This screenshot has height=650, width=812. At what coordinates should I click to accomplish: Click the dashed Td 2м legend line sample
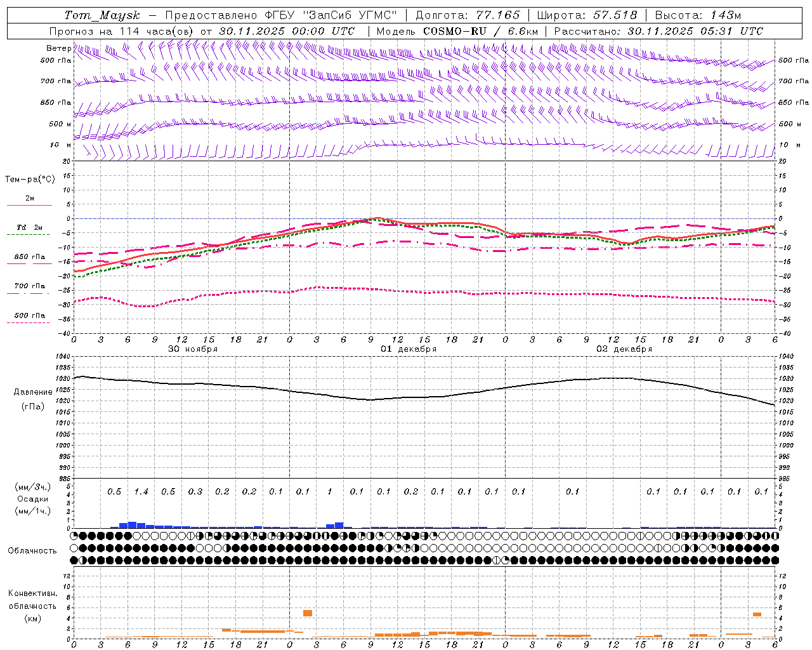click(29, 235)
